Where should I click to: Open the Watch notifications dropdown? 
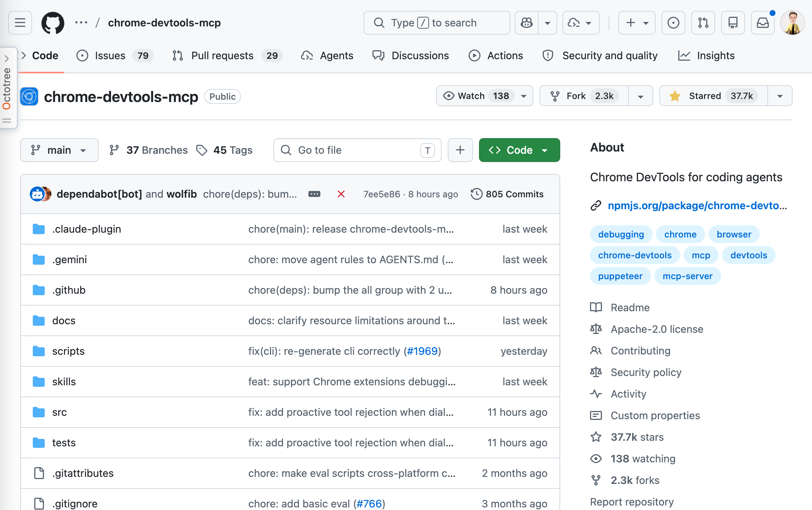click(485, 96)
